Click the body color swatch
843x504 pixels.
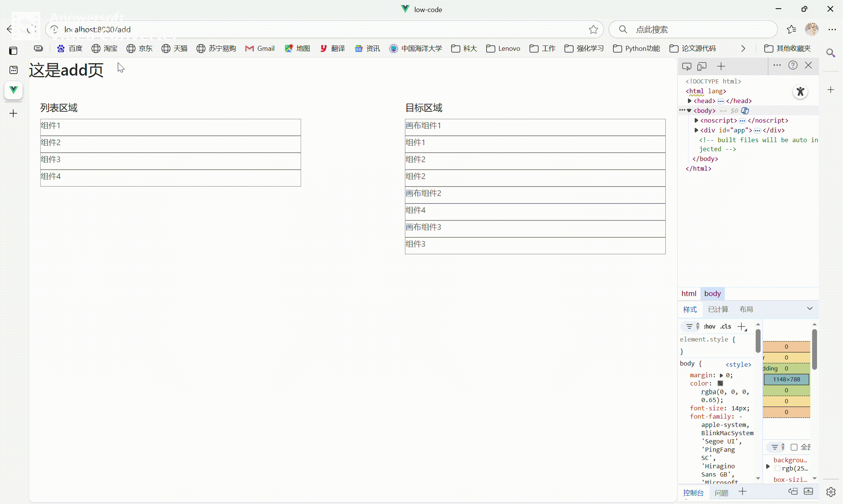720,383
